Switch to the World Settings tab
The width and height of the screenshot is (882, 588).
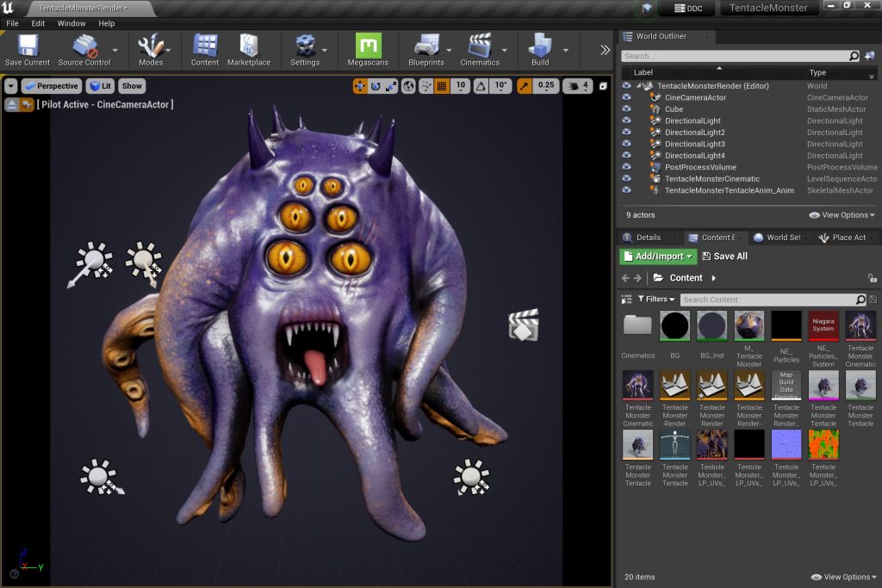pyautogui.click(x=784, y=238)
